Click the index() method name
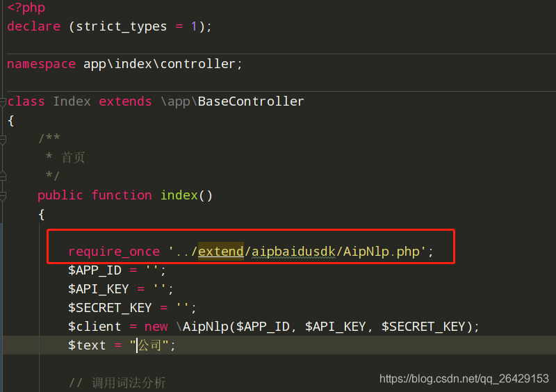Image resolution: width=556 pixels, height=392 pixels. click(x=186, y=195)
